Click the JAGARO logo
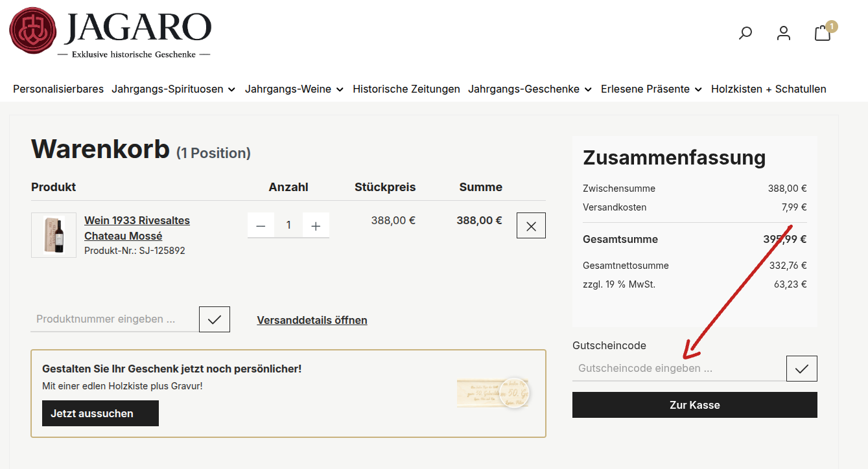This screenshot has height=469, width=868. [x=110, y=33]
